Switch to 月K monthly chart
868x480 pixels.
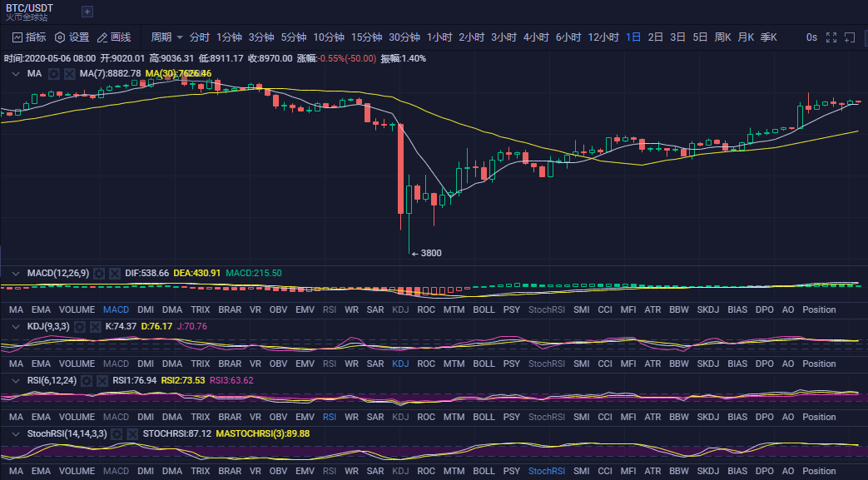pyautogui.click(x=746, y=37)
